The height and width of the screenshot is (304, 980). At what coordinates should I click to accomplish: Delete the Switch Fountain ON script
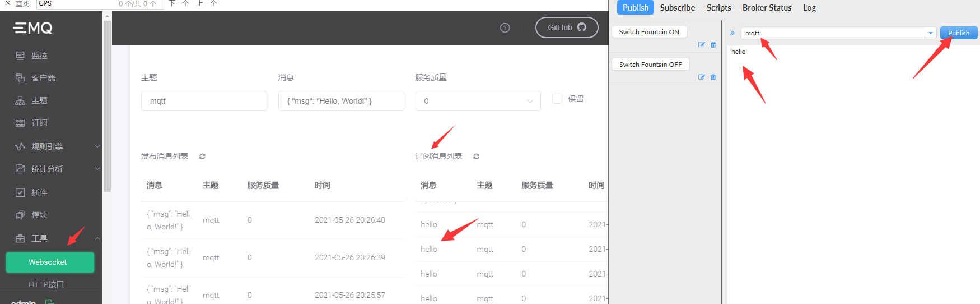(x=713, y=44)
